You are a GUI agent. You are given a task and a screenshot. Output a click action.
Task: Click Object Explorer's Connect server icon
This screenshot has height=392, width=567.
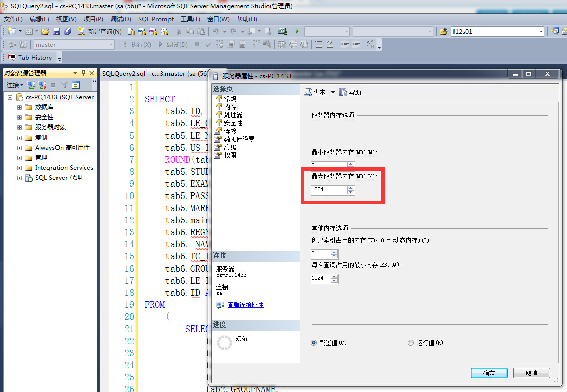31,85
